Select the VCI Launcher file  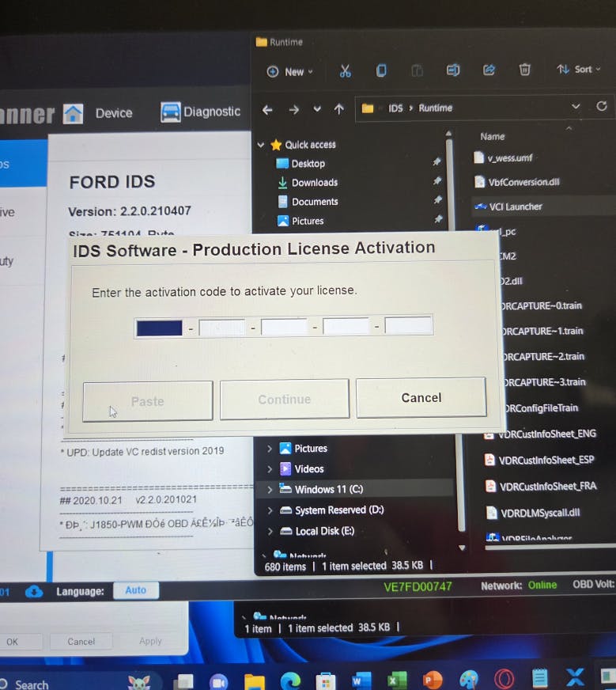[x=514, y=207]
